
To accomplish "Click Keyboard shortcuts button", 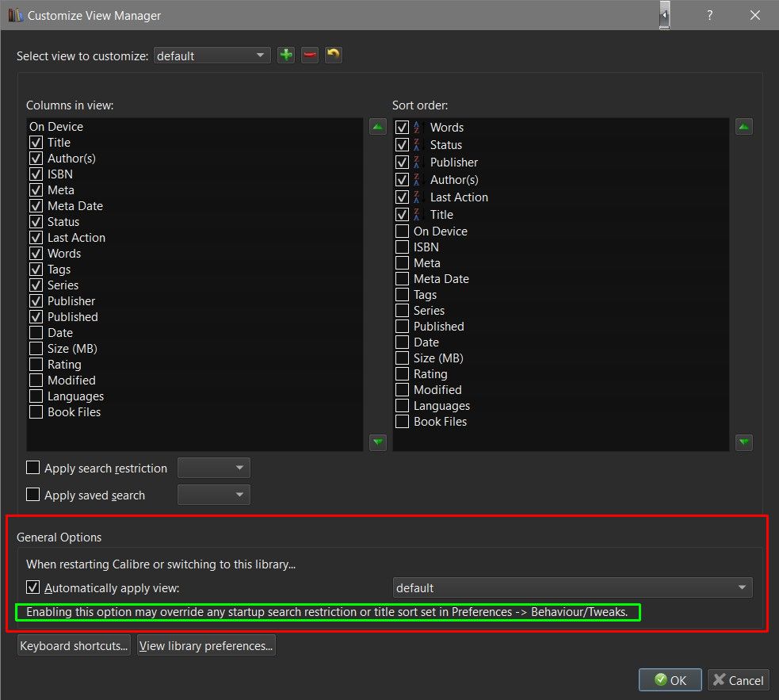I will [x=74, y=645].
